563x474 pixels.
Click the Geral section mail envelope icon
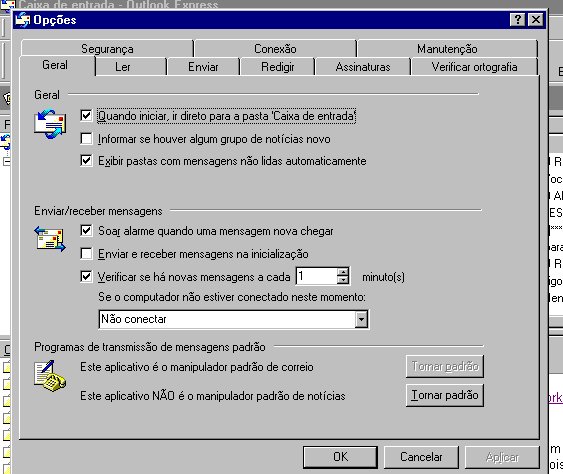50,124
